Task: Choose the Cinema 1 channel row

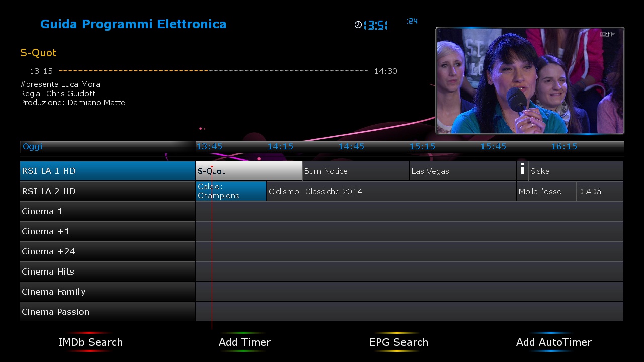Action: point(108,211)
